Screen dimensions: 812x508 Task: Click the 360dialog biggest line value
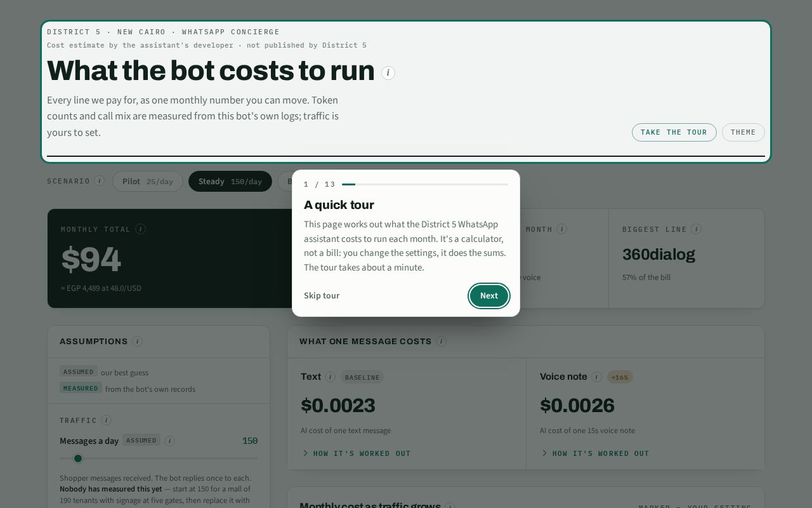coord(658,255)
